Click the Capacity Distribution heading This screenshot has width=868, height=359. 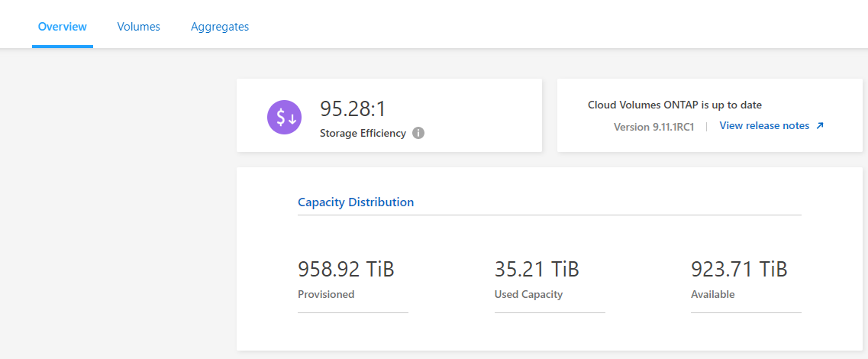[356, 202]
